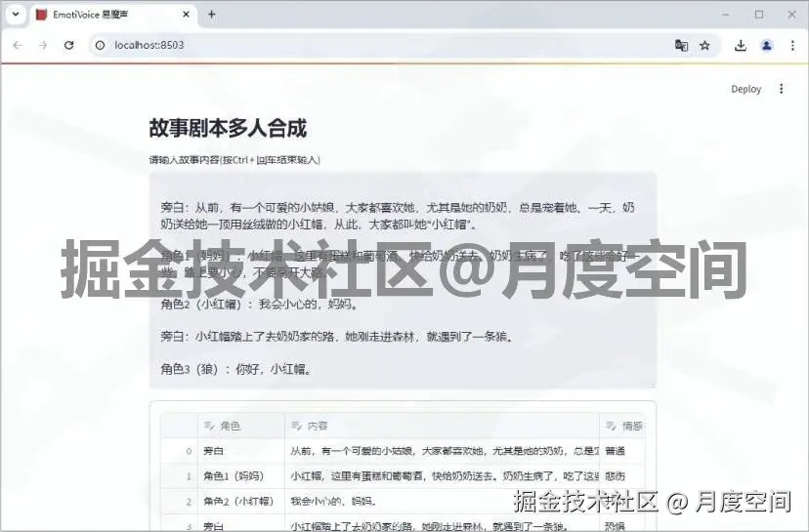The image size is (809, 532).
Task: Click row index 0 in table
Action: pyautogui.click(x=180, y=451)
